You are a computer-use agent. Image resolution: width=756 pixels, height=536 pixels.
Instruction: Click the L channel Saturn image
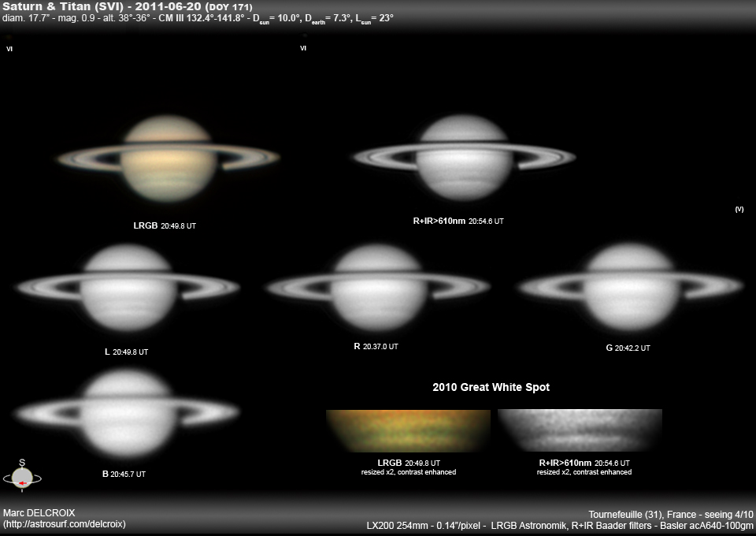128,288
